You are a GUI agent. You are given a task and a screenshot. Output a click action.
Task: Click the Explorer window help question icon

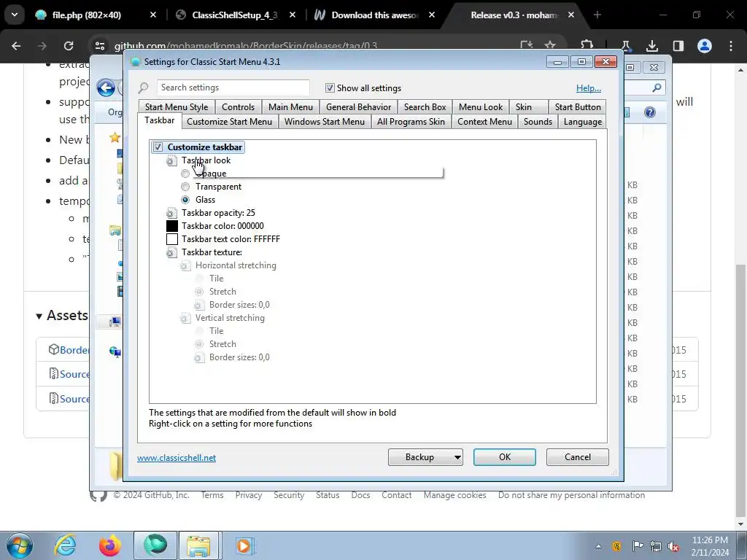(650, 112)
